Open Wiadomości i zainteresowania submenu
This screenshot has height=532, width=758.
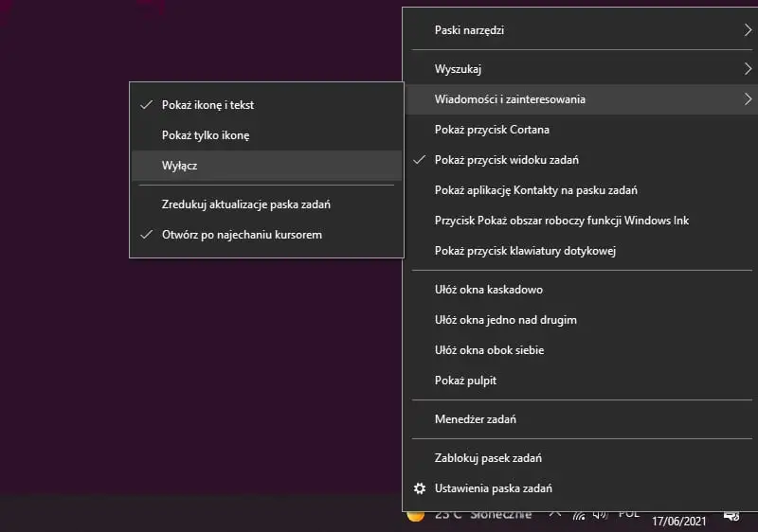pos(580,99)
